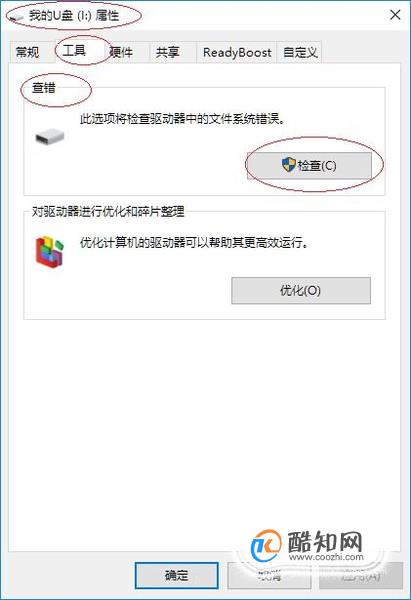Click the 对驱动器进行优化和碎片整理 heading
The width and height of the screenshot is (411, 600).
108,211
